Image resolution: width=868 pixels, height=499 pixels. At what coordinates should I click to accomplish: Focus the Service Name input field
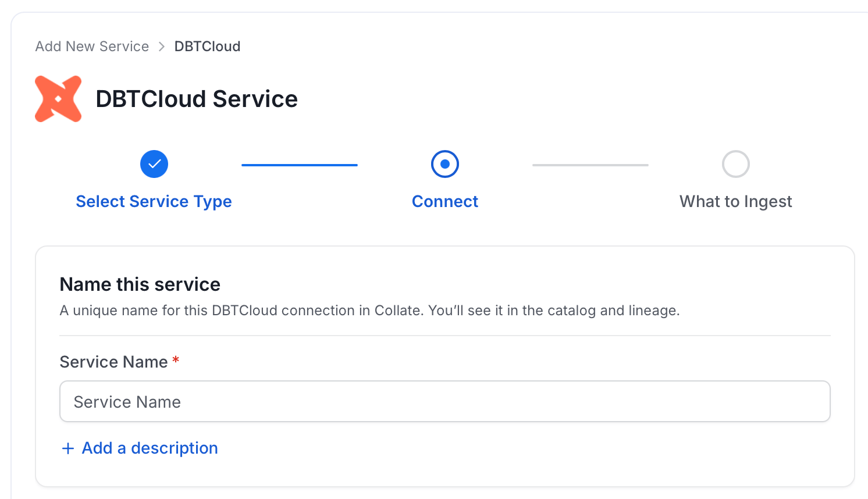pyautogui.click(x=445, y=401)
